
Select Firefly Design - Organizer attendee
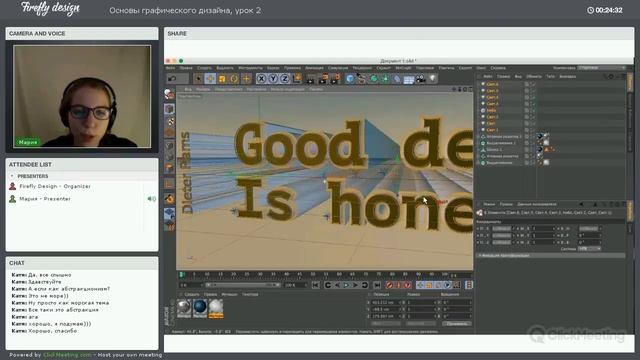click(55, 186)
